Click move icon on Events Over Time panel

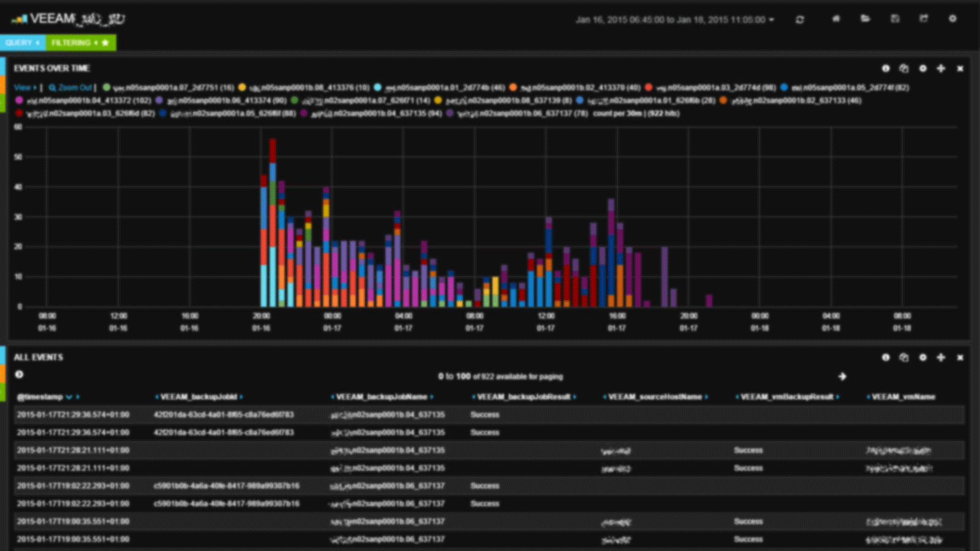point(941,69)
